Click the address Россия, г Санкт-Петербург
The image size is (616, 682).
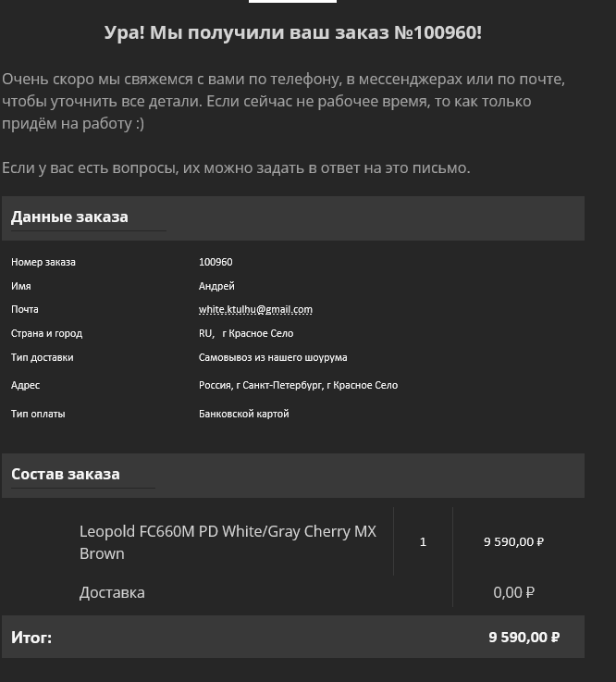[298, 386]
